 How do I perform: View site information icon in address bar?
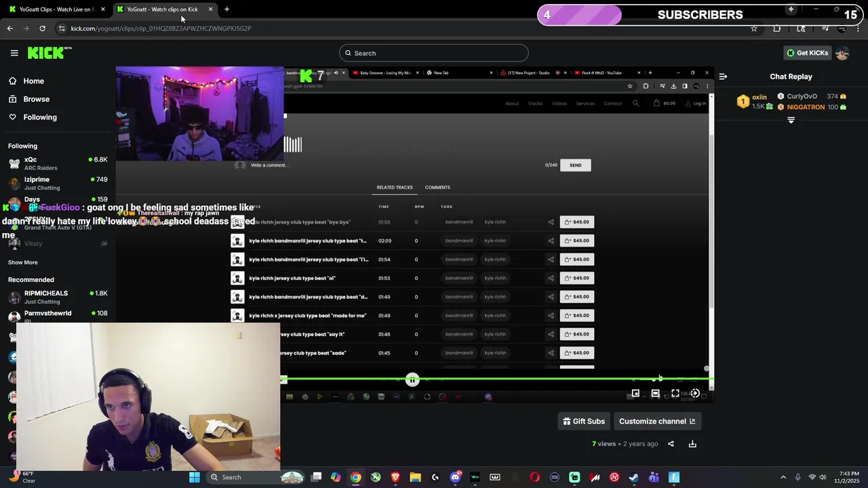point(62,28)
